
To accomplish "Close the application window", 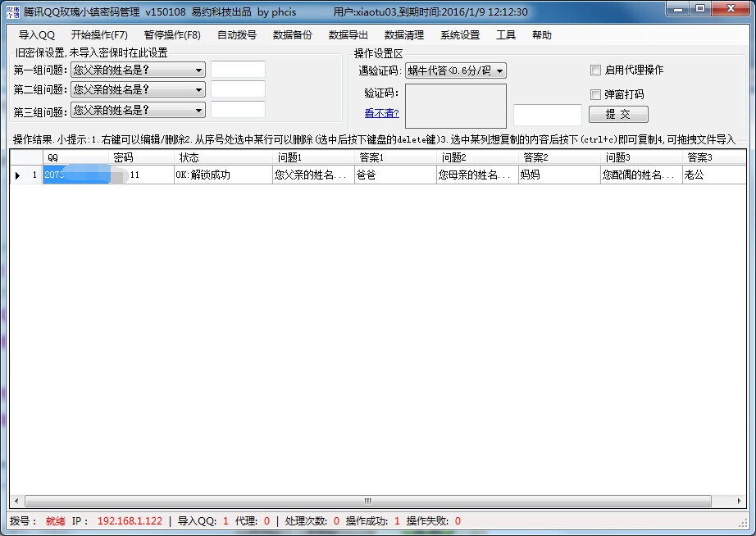I will (731, 9).
